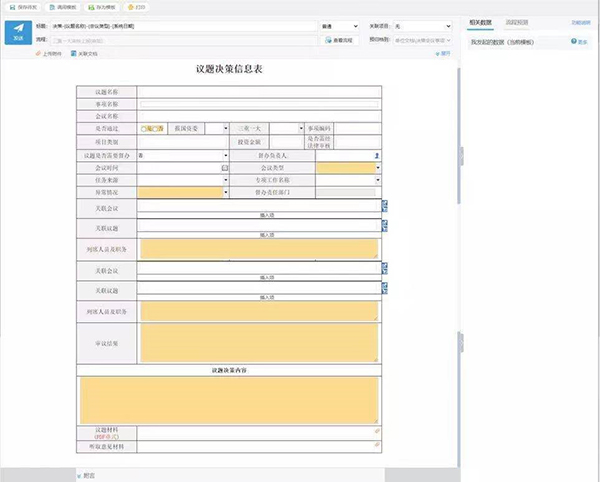Click upper collapse handle on panel divider
The height and width of the screenshot is (482, 600).
[x=462, y=156]
